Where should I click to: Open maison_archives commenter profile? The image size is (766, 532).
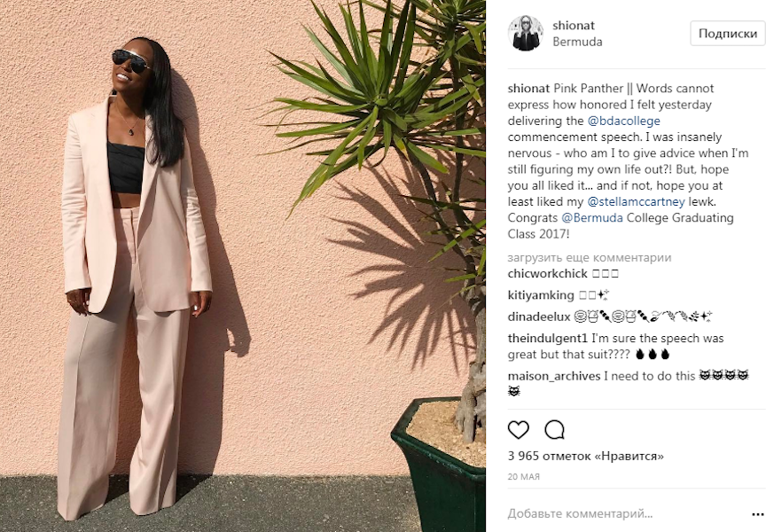coord(554,376)
